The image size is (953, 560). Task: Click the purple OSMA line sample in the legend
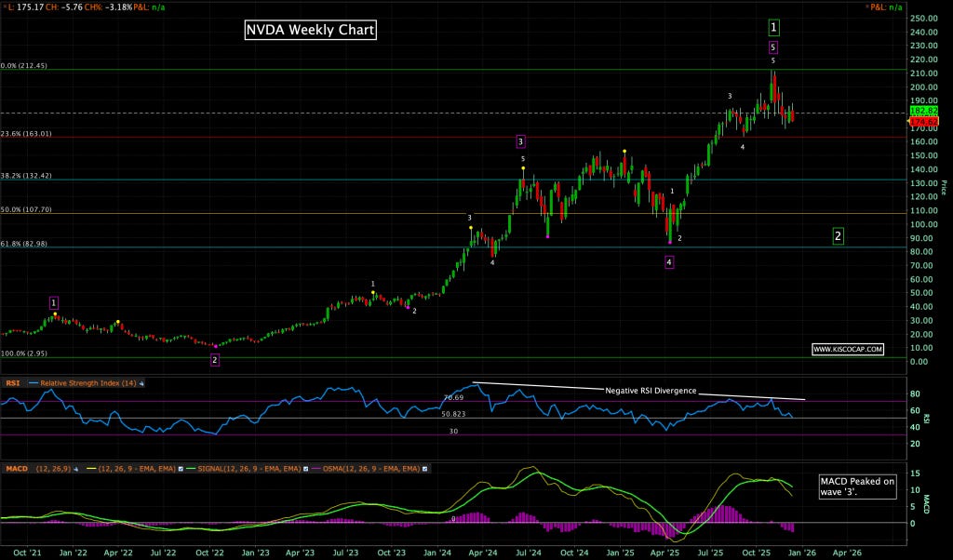pyautogui.click(x=316, y=468)
